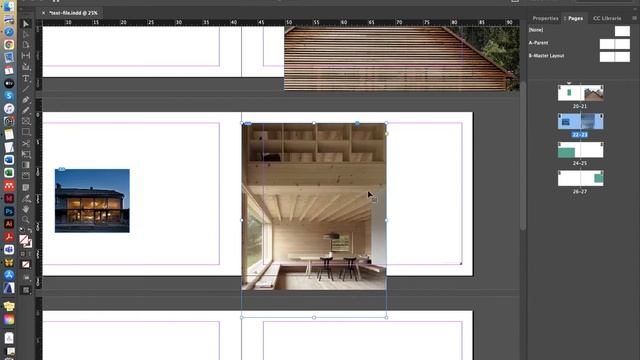Screen dimensions: 640x360
Task: Click the wooden interior photo frame
Action: coord(314,207)
